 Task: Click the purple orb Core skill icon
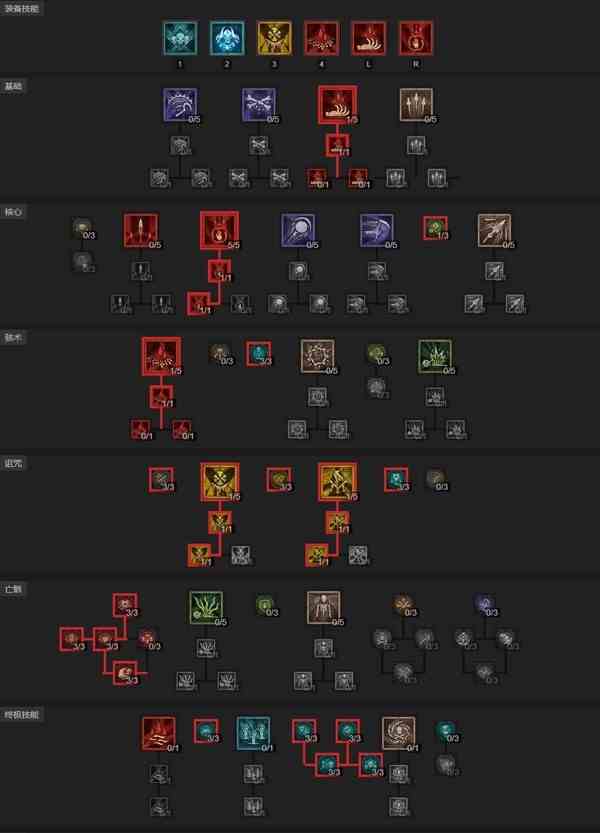tap(298, 231)
